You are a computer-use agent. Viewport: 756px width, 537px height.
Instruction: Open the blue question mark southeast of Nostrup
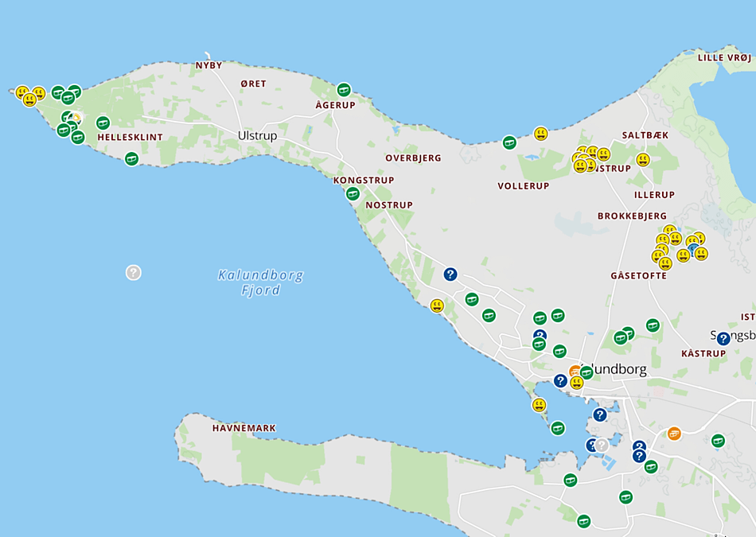click(450, 274)
